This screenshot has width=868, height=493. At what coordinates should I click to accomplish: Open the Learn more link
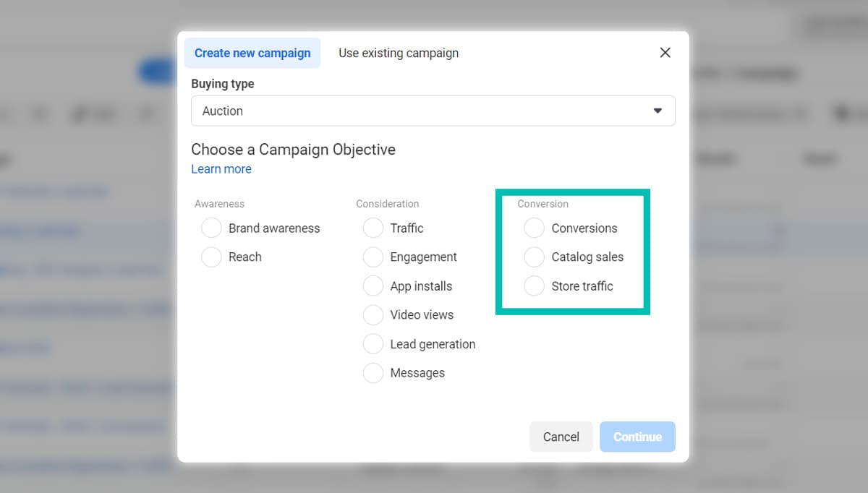click(221, 168)
